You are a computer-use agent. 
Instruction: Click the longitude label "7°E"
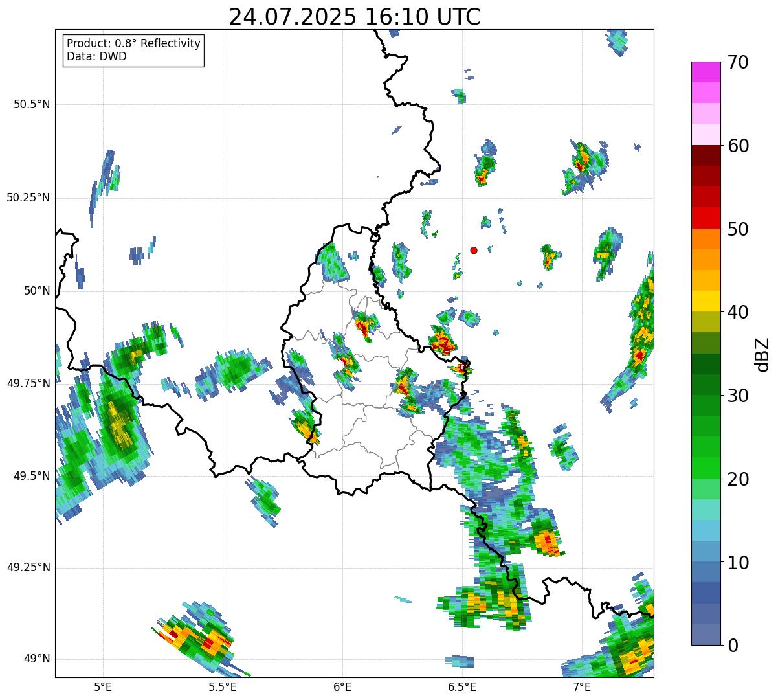(582, 686)
